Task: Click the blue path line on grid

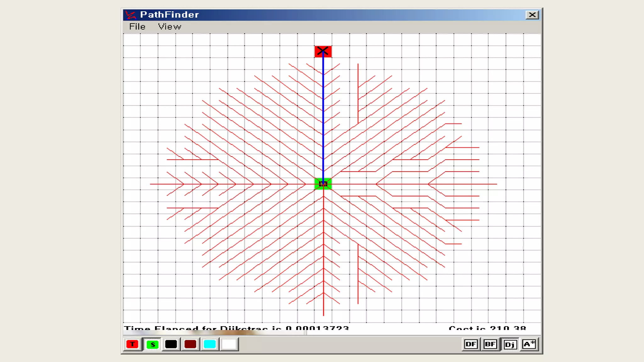Action: click(323, 119)
